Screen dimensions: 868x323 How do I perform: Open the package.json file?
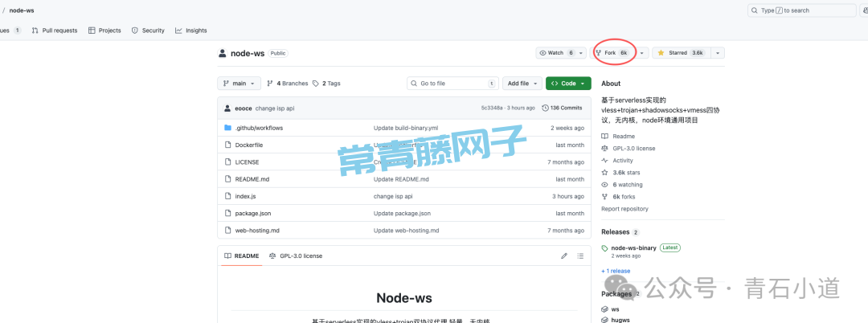(x=253, y=214)
